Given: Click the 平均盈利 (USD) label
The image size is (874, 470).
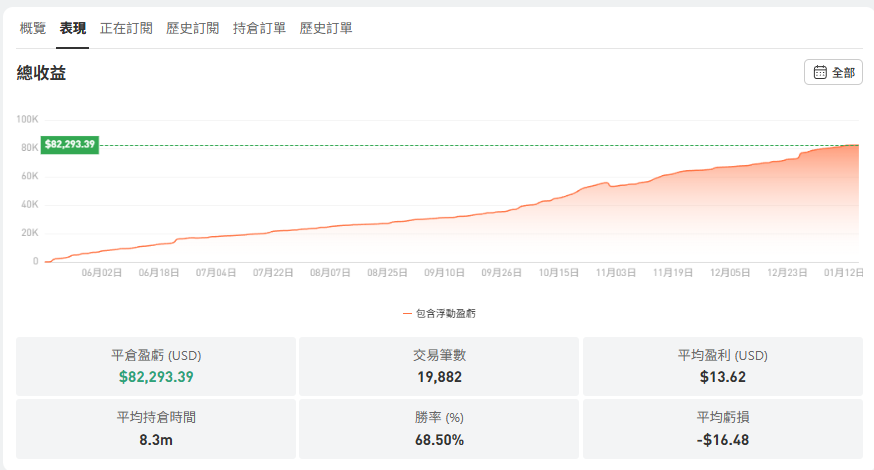Looking at the screenshot, I should [x=722, y=355].
